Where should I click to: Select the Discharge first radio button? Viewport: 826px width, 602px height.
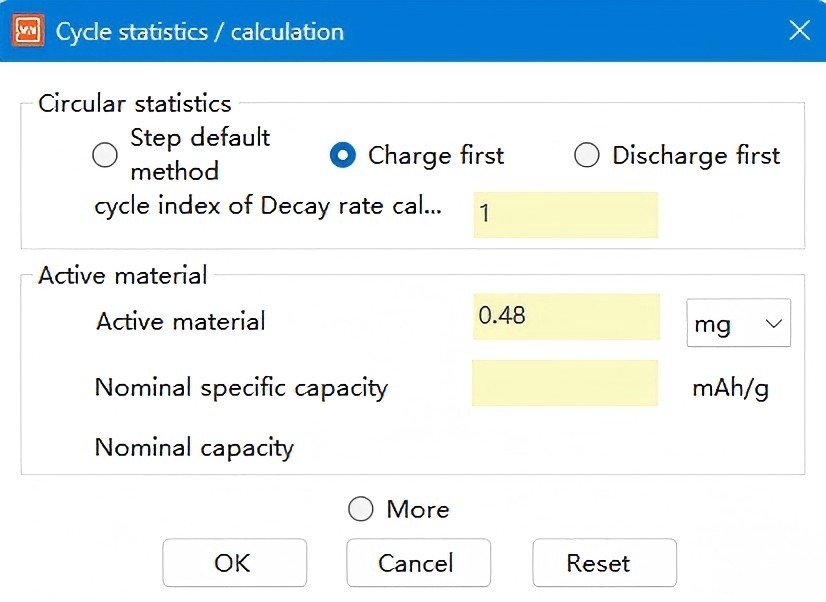[x=586, y=155]
